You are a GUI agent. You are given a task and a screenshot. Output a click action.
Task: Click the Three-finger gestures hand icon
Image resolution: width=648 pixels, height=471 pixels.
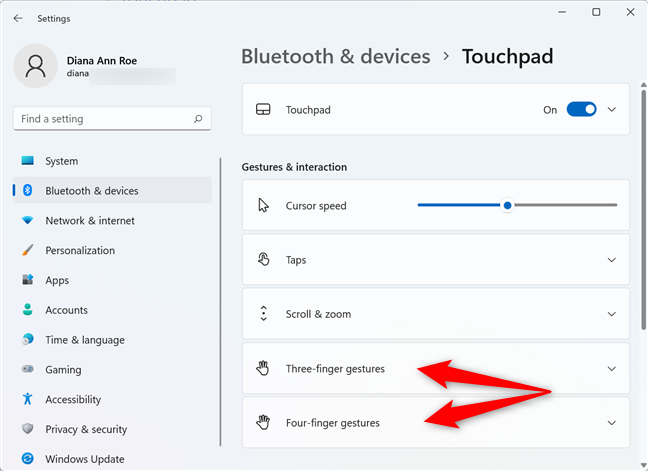tap(262, 368)
